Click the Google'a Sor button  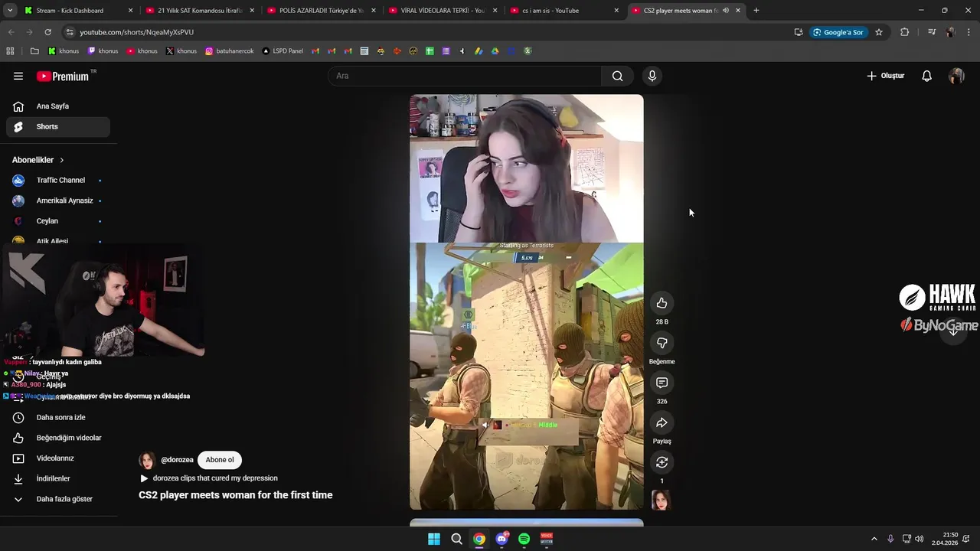[x=838, y=32]
